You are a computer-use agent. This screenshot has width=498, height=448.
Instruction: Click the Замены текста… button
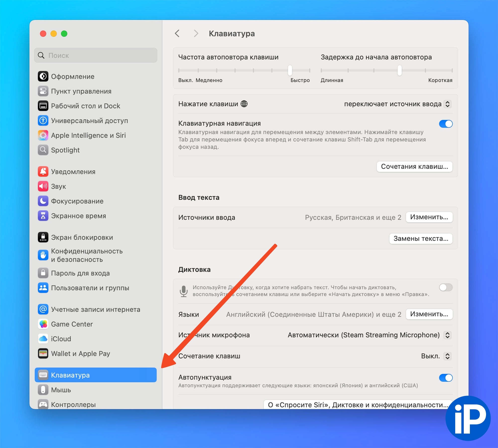[421, 239]
